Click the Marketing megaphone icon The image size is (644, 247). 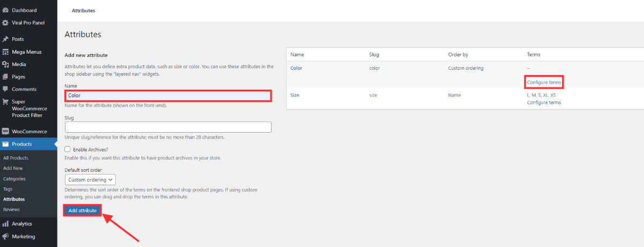pyautogui.click(x=5, y=236)
